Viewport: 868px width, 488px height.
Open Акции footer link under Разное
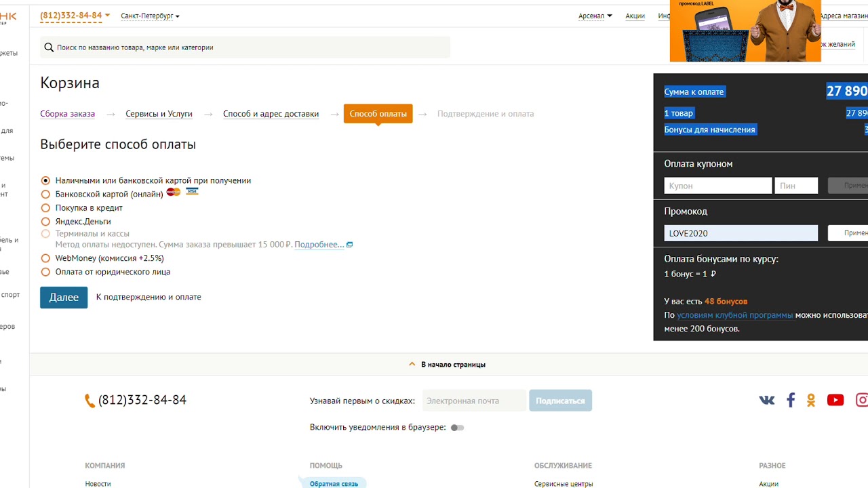coord(768,483)
